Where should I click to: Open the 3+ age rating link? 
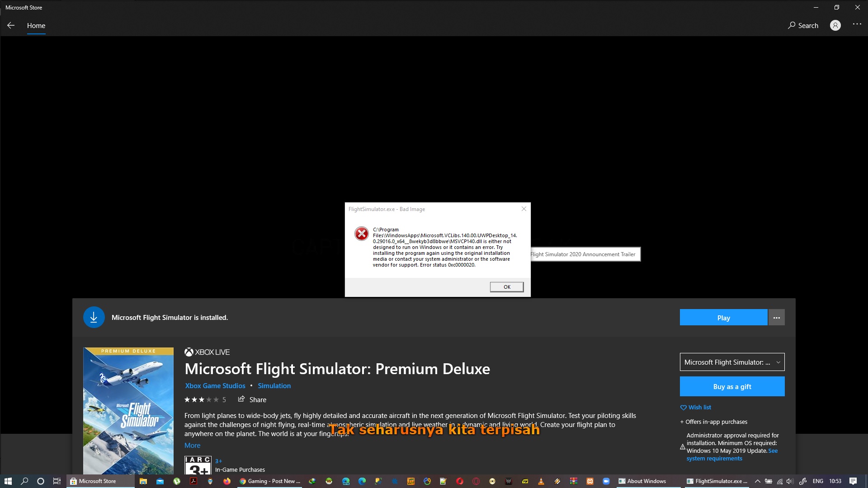[x=218, y=461]
